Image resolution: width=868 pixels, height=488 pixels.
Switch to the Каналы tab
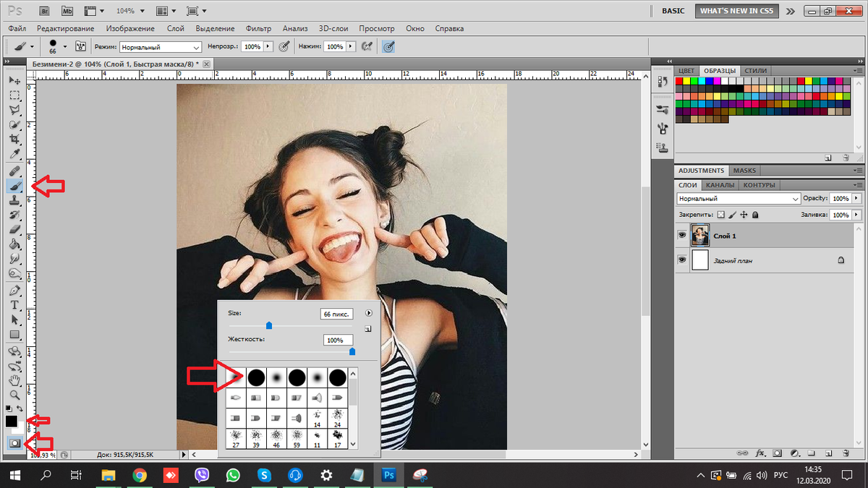click(720, 185)
